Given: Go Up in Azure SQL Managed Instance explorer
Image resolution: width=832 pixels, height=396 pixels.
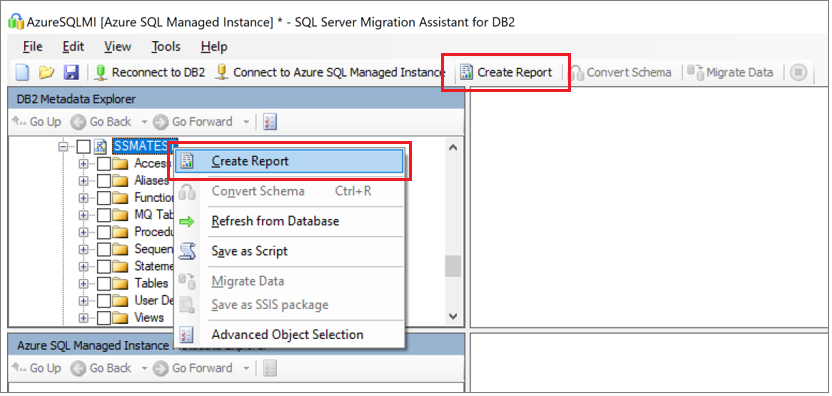Looking at the screenshot, I should [x=37, y=368].
